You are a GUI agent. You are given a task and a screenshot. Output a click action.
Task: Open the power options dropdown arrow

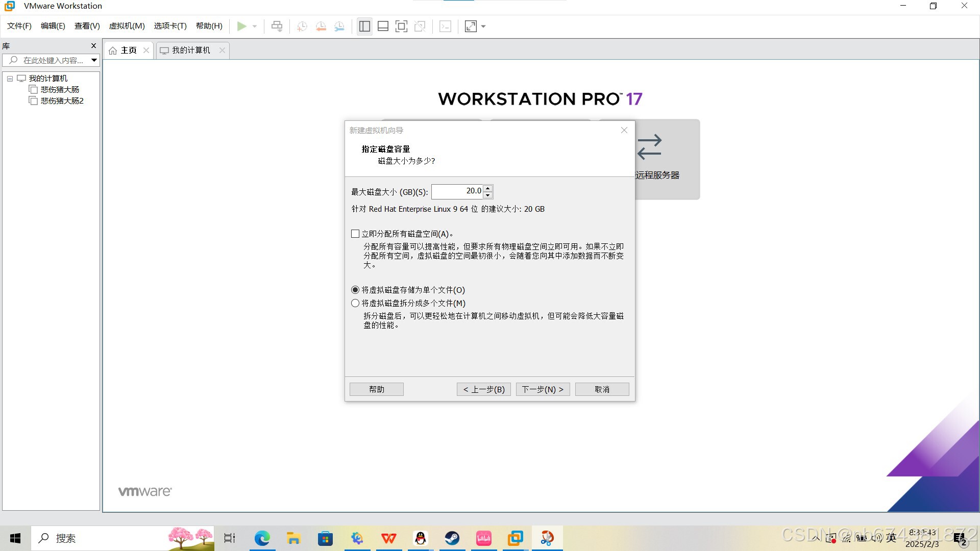[x=254, y=26]
